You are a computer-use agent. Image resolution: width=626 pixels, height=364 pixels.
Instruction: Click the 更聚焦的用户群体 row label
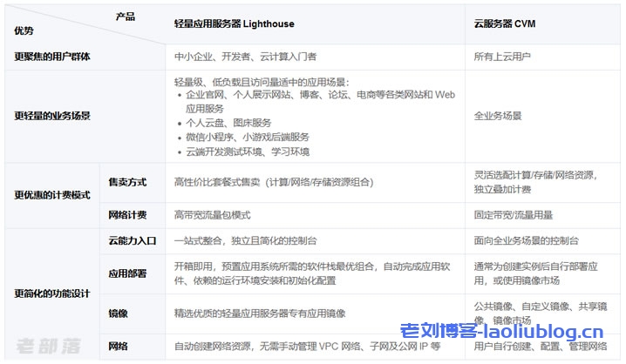pos(52,57)
